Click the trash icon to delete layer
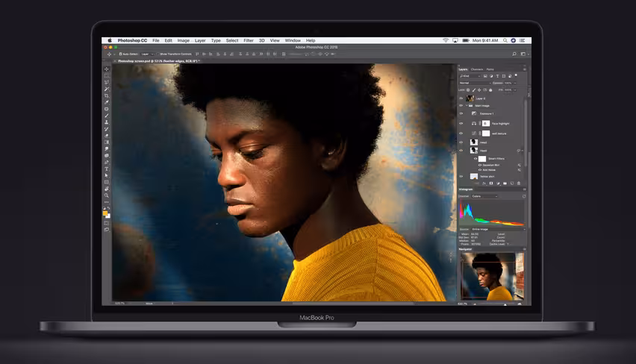The width and height of the screenshot is (636, 364). point(519,183)
